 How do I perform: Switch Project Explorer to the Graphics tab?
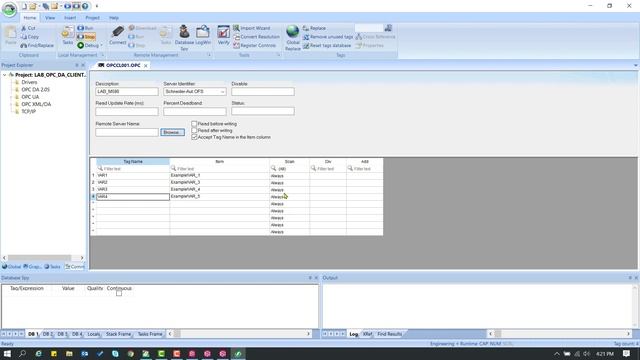coord(32,267)
